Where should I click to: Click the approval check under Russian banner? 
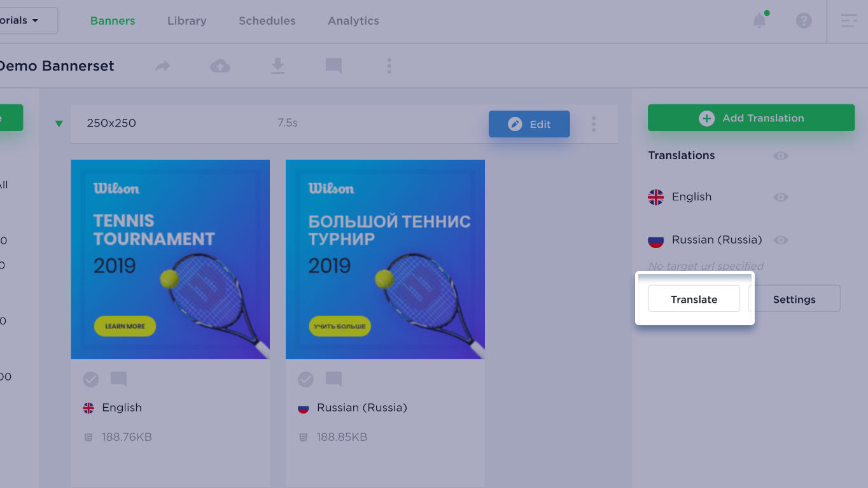tap(306, 379)
